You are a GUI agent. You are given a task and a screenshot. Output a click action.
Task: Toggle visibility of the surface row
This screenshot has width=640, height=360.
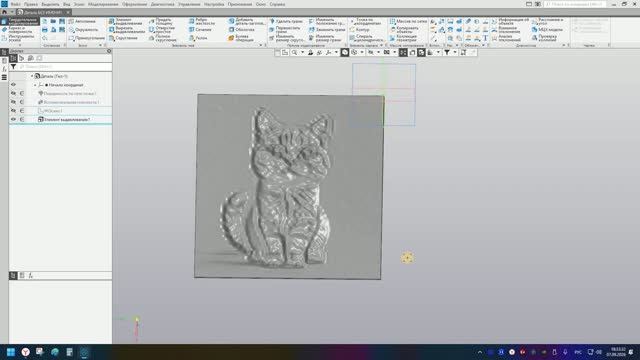click(x=13, y=93)
